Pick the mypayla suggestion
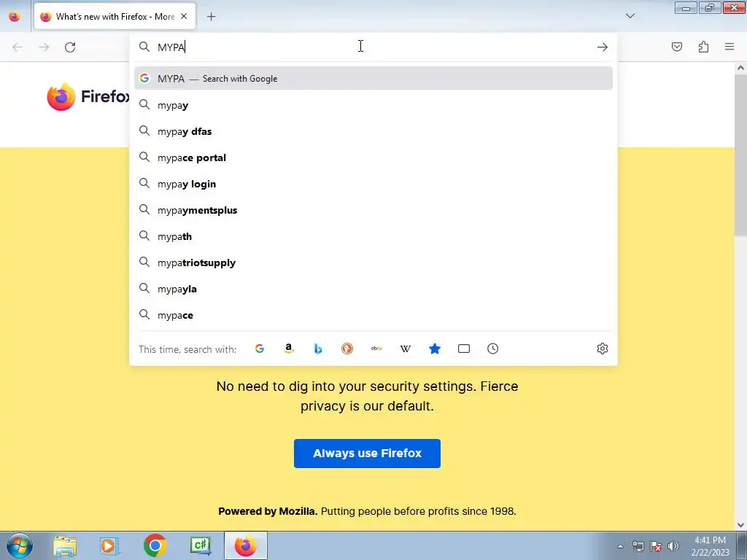Image resolution: width=747 pixels, height=560 pixels. (373, 289)
